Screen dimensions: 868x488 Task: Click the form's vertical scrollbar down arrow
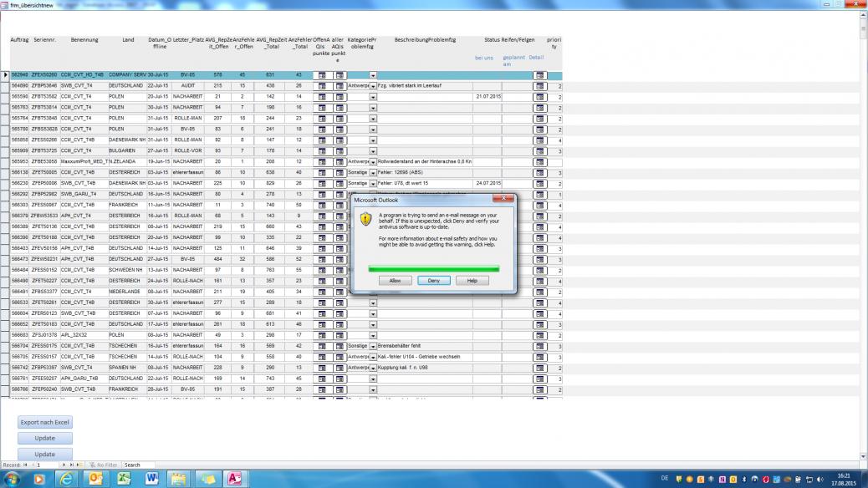863,456
